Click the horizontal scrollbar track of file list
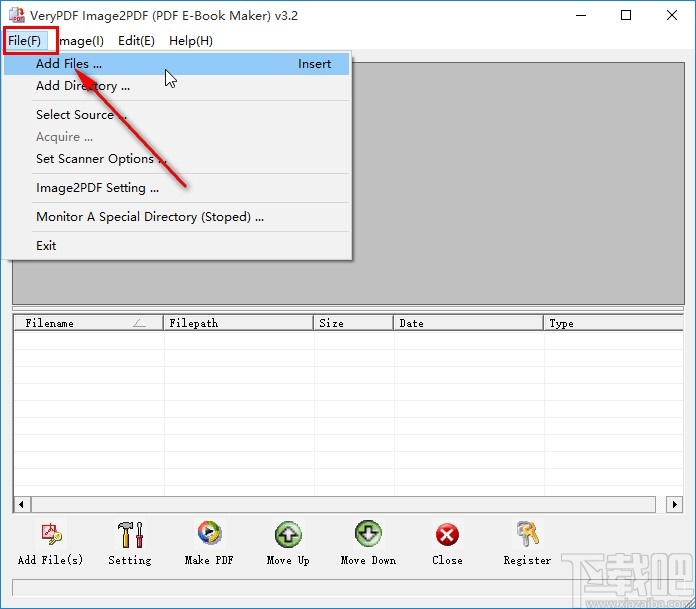This screenshot has width=696, height=609. point(343,504)
